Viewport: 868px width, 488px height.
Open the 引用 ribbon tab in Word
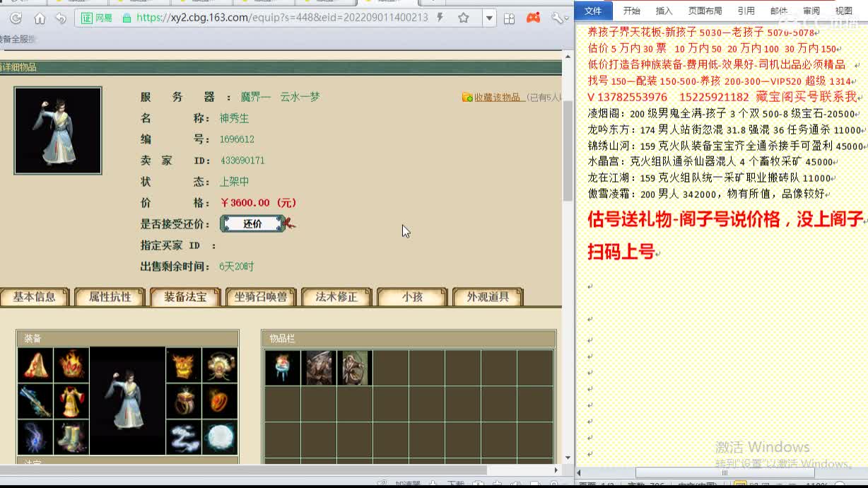[746, 11]
